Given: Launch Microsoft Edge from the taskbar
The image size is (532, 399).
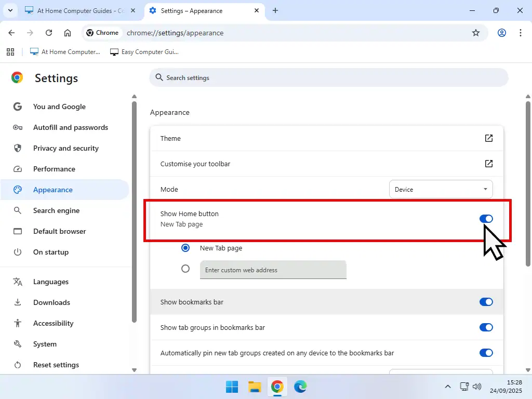Looking at the screenshot, I should [x=300, y=387].
